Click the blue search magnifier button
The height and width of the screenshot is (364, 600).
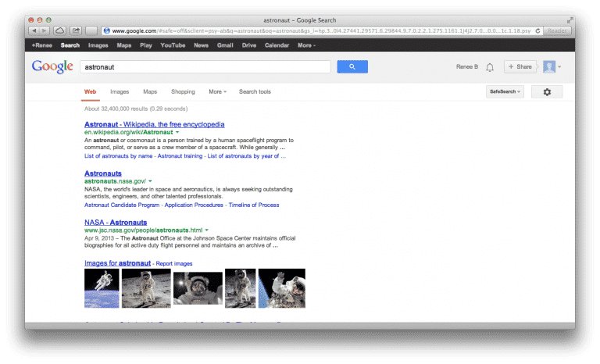352,67
